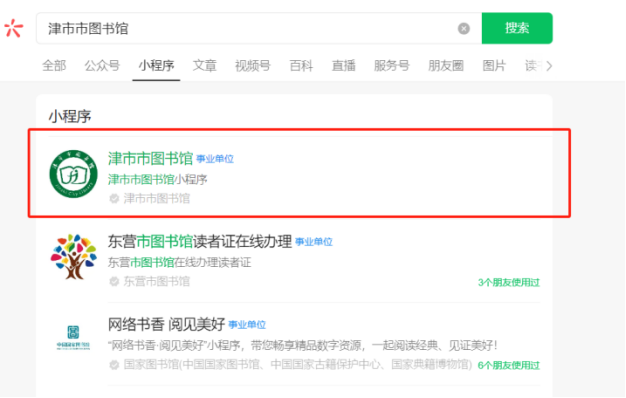Switch to the 公众号 tab
Screen dimensions: 626x398
point(102,65)
